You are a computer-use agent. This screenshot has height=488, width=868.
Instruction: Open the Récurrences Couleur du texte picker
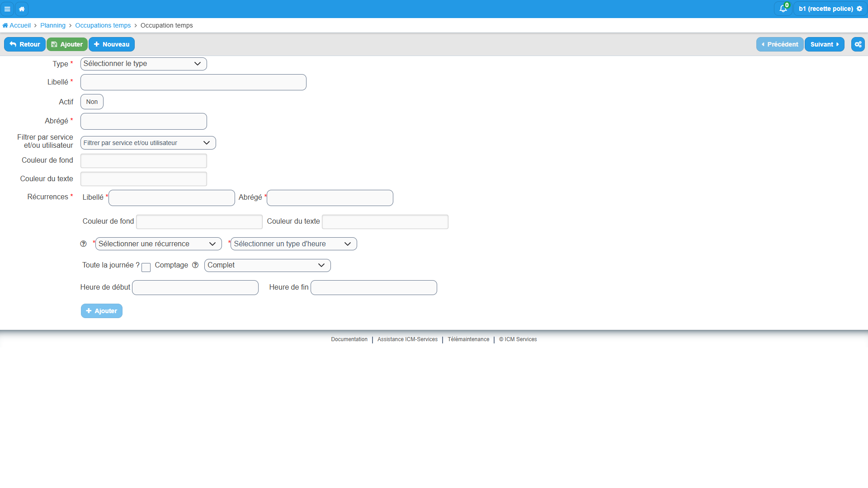(385, 222)
